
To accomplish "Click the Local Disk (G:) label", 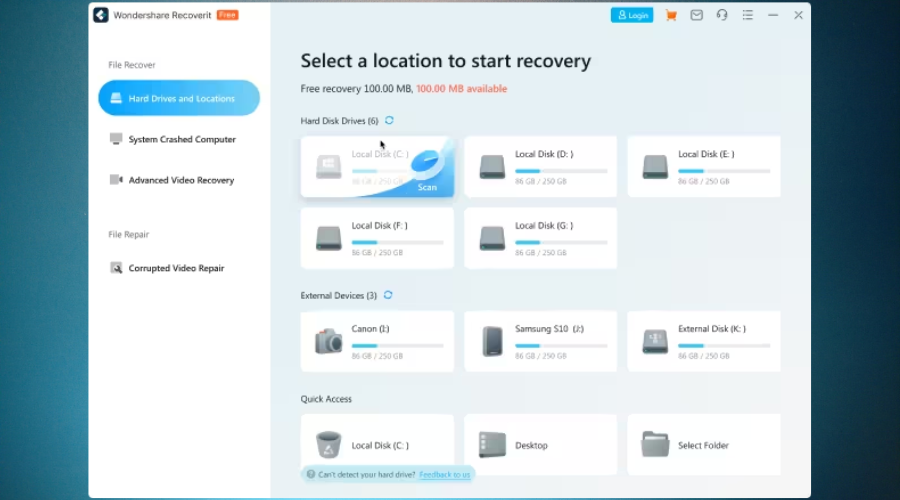I will (x=544, y=226).
